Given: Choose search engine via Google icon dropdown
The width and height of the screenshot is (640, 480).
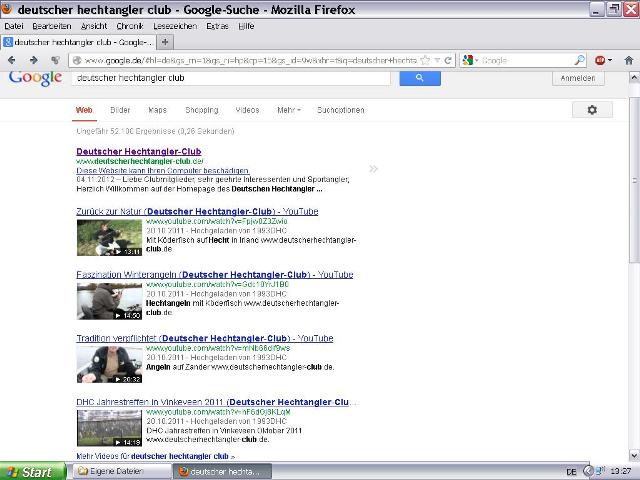Looking at the screenshot, I should pos(470,60).
